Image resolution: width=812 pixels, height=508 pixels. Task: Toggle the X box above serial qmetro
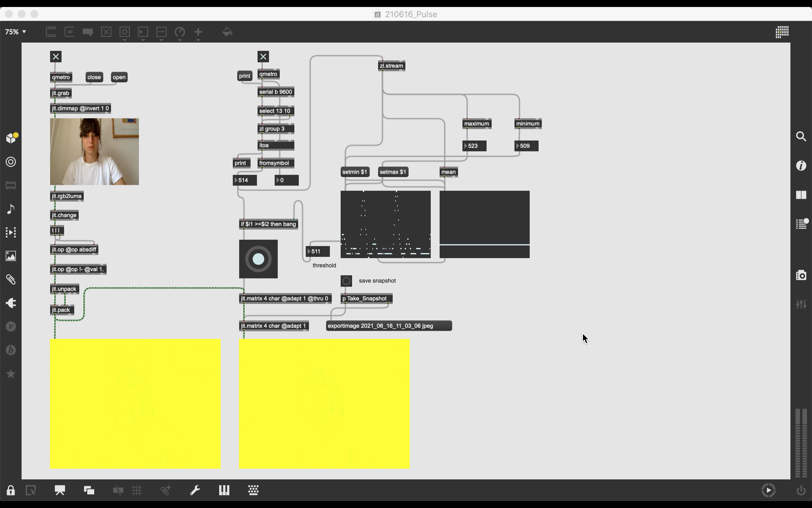pos(263,57)
